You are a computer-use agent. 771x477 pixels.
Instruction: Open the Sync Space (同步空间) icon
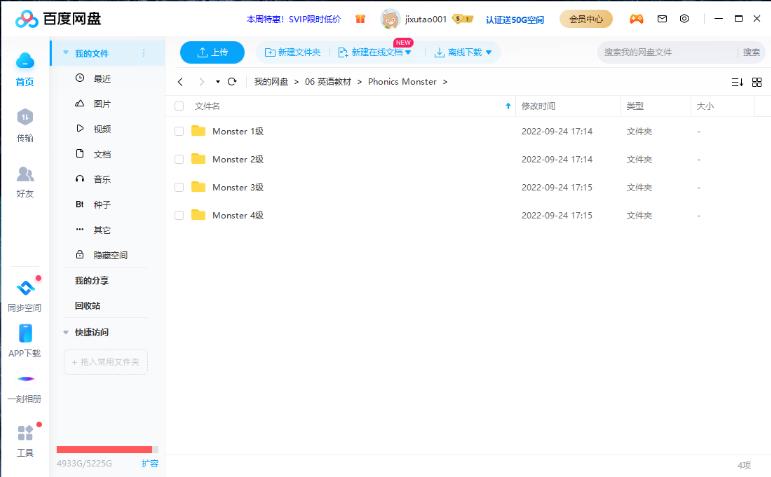click(x=25, y=288)
